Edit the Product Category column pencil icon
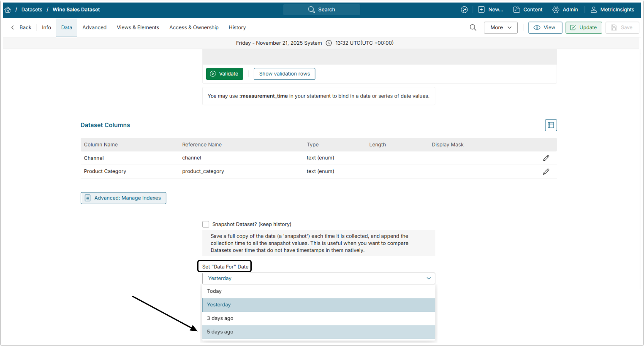Image resolution: width=644 pixels, height=346 pixels. point(546,172)
